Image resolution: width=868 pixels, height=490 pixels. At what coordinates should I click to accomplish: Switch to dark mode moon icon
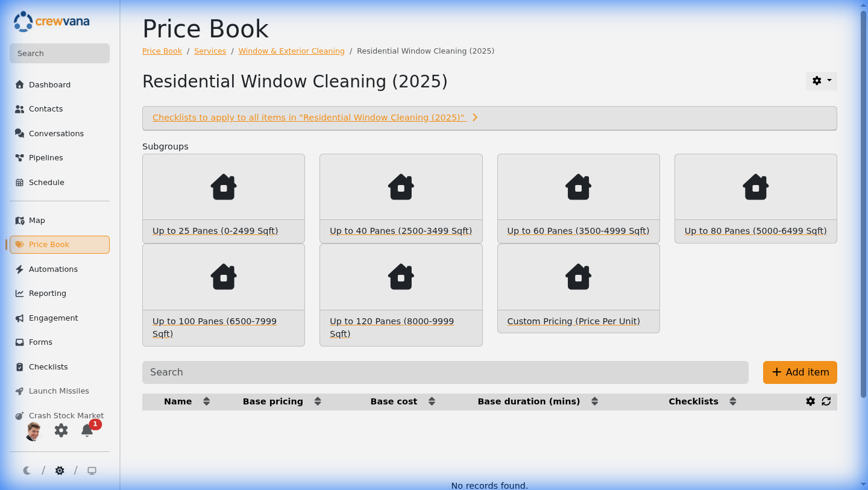(27, 471)
